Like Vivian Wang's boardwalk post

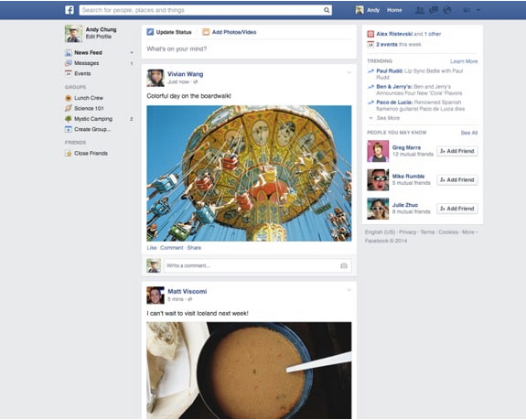point(152,248)
